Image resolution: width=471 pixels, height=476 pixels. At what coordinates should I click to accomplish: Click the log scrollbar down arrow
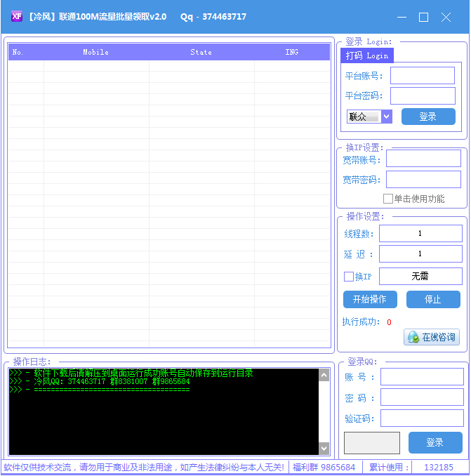pyautogui.click(x=324, y=448)
